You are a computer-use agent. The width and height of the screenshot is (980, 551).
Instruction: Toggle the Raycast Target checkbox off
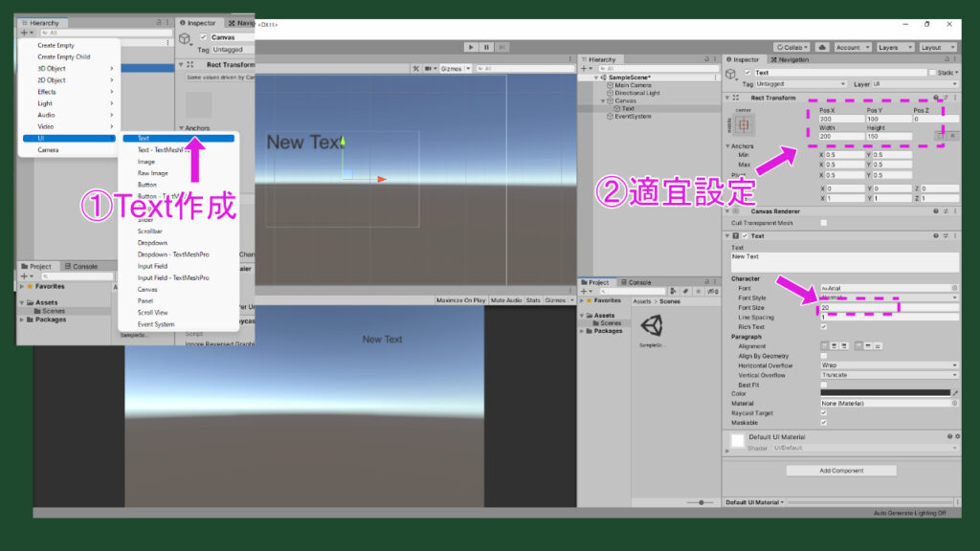click(x=824, y=414)
